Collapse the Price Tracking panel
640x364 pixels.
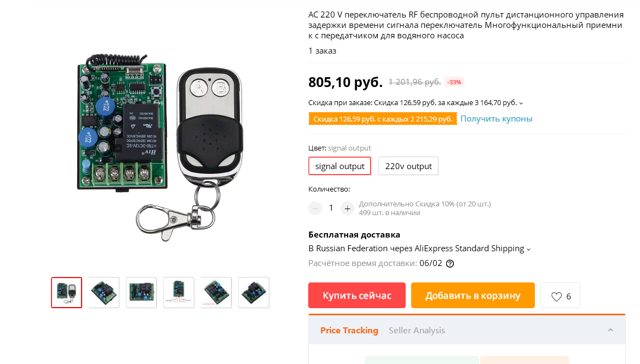tap(610, 330)
